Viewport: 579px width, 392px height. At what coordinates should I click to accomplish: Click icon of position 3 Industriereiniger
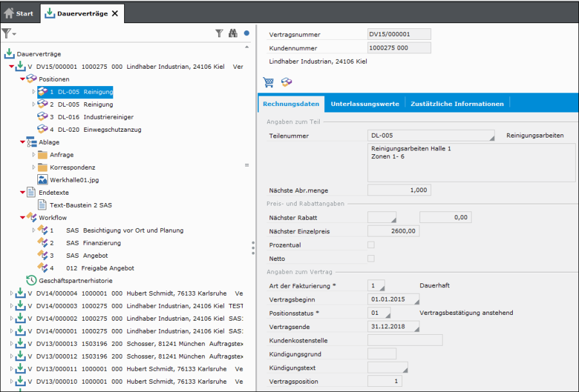click(42, 116)
